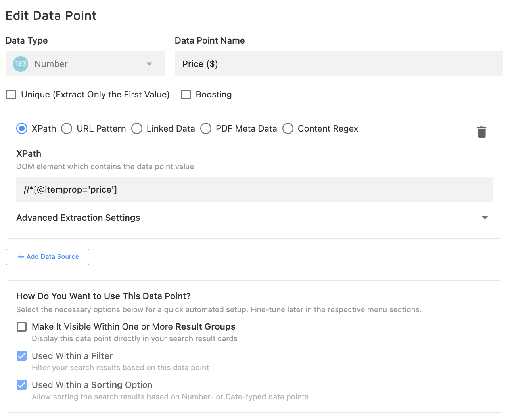
Task: Select the URL Pattern radio option
Action: tap(67, 128)
